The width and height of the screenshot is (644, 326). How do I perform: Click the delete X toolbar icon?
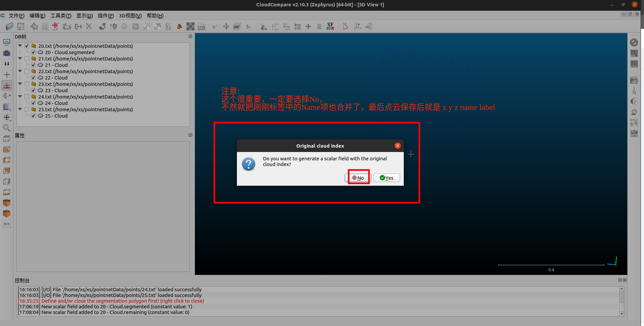pos(89,26)
